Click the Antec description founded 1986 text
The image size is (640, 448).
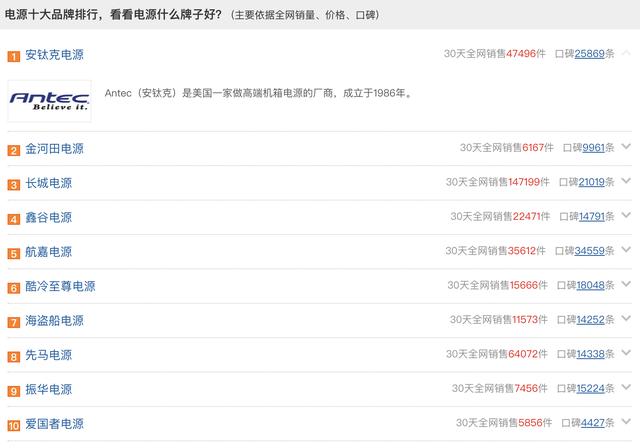259,93
